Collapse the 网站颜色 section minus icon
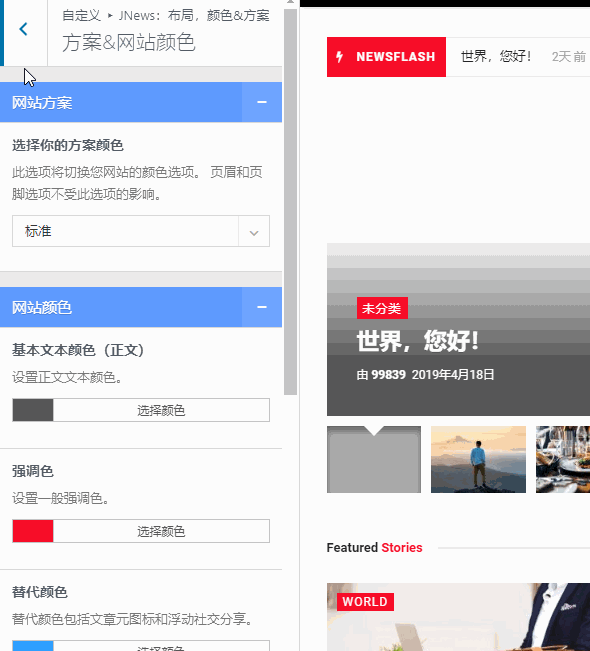 tap(262, 307)
